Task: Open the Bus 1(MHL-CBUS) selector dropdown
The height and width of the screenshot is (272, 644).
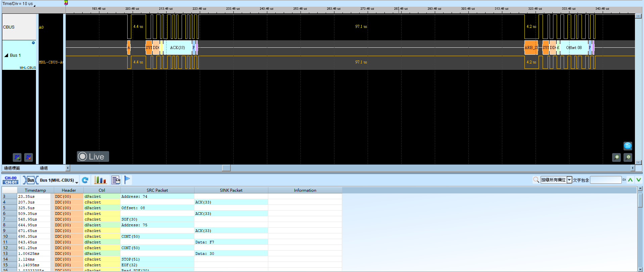Action: click(77, 182)
